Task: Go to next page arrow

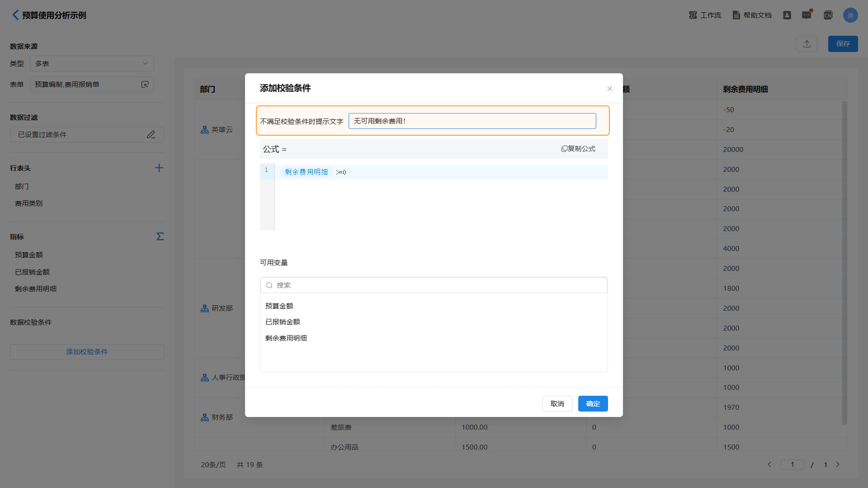Action: 838,464
